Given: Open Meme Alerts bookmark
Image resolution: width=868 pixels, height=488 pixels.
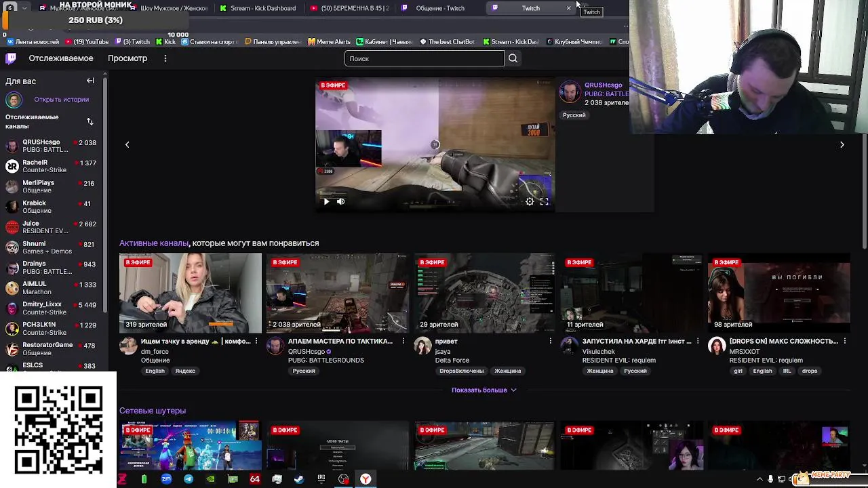Looking at the screenshot, I should coord(328,41).
